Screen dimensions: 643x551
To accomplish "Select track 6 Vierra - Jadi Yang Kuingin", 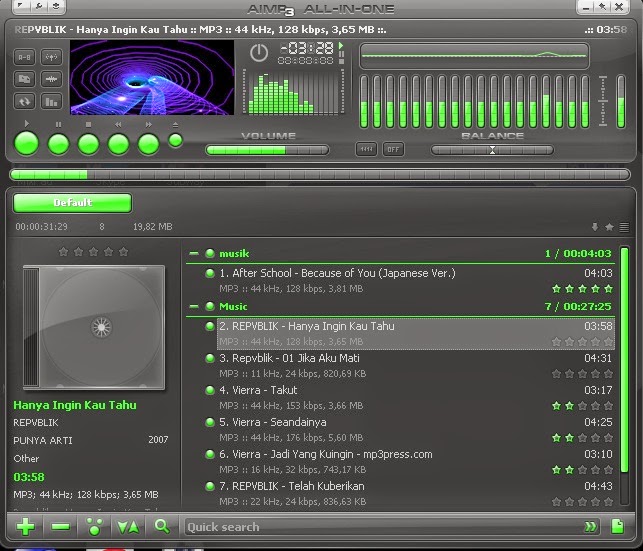I will click(x=415, y=462).
